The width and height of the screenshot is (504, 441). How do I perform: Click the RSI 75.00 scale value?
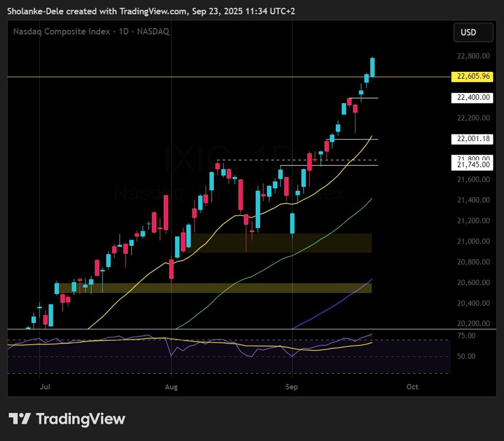(x=466, y=336)
